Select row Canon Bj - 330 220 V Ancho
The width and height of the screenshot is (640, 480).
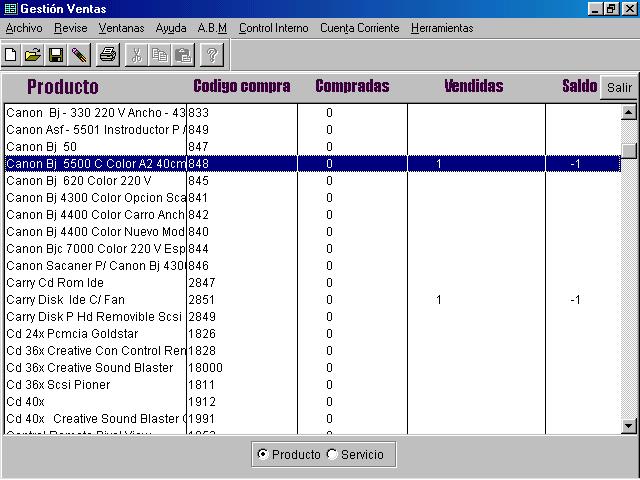click(312, 113)
